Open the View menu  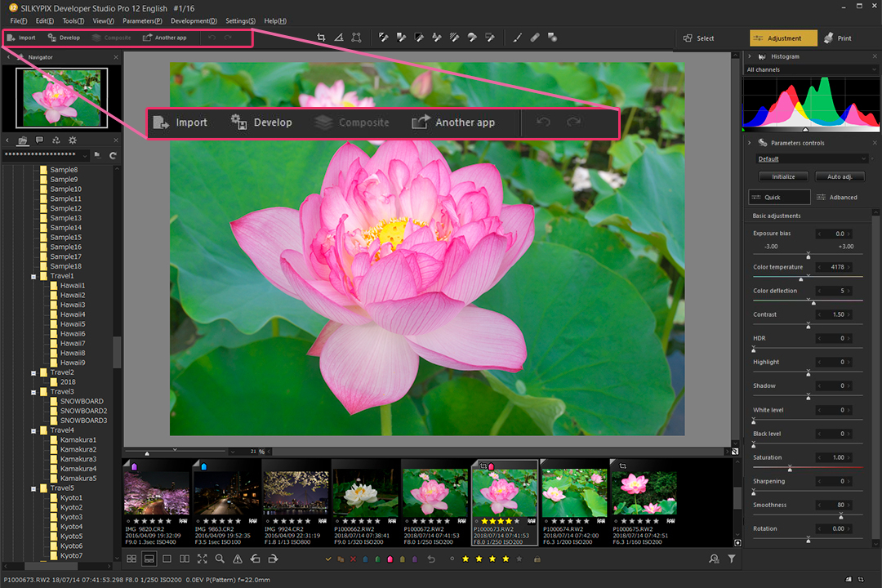point(103,20)
